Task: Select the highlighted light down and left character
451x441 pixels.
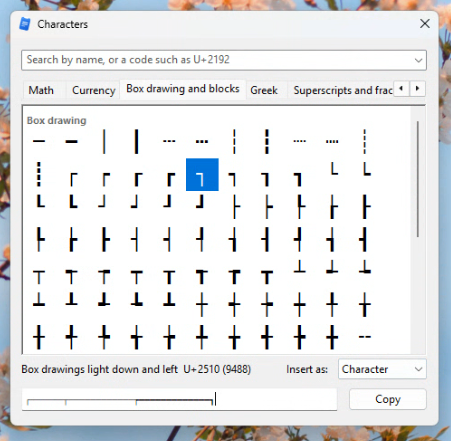Action: point(202,174)
